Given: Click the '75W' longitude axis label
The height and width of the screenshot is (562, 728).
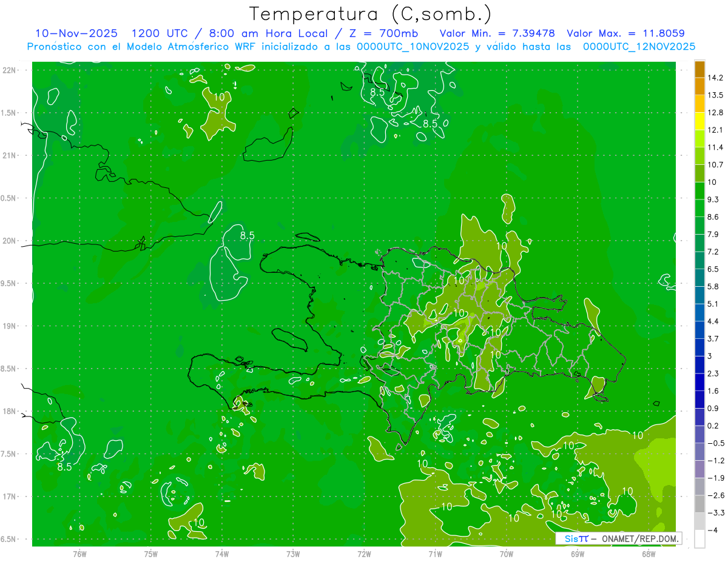Looking at the screenshot, I should pos(150,554).
